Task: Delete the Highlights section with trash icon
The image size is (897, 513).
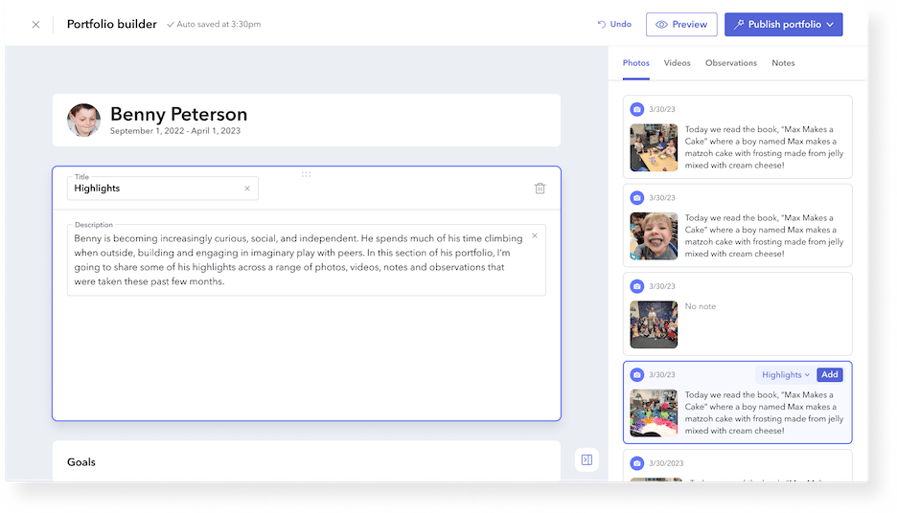Action: pos(540,188)
